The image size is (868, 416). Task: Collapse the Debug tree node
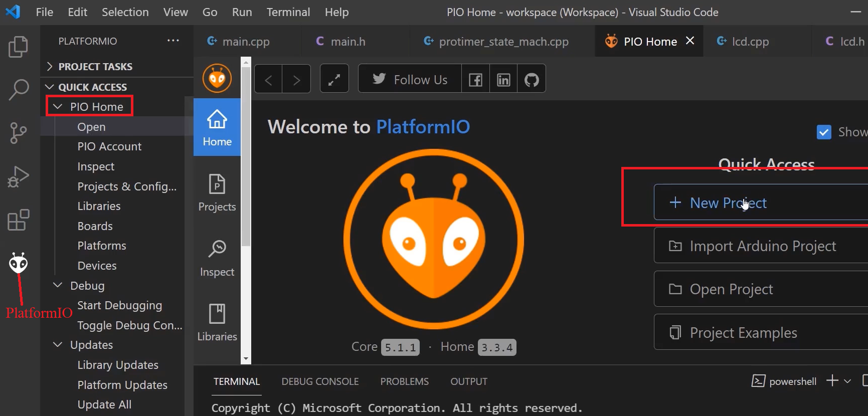click(58, 285)
